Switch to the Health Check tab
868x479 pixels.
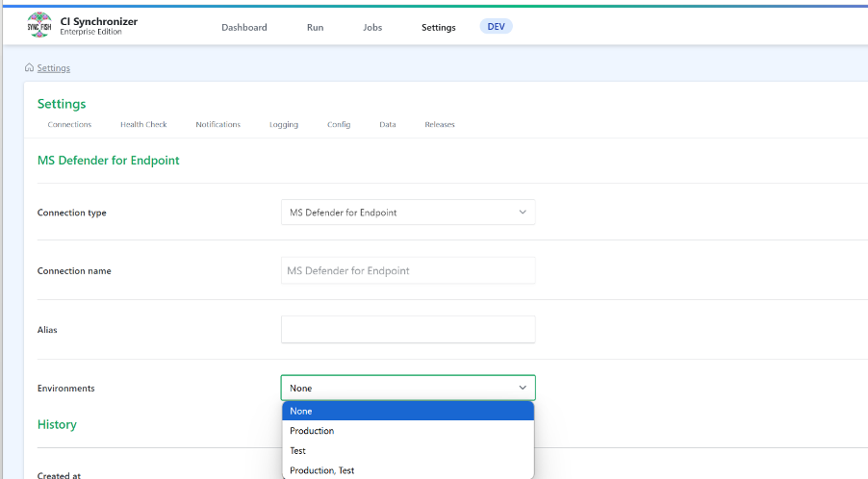143,124
